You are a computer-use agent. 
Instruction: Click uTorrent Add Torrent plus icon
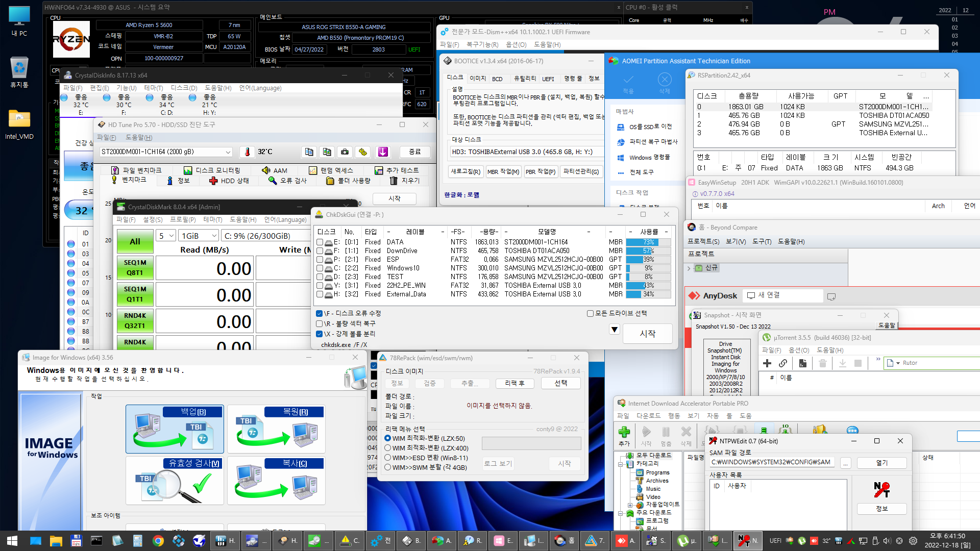coord(767,363)
